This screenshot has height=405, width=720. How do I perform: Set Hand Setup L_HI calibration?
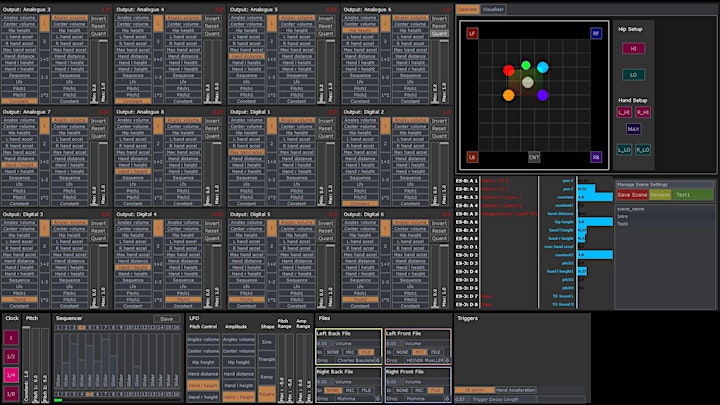click(624, 112)
